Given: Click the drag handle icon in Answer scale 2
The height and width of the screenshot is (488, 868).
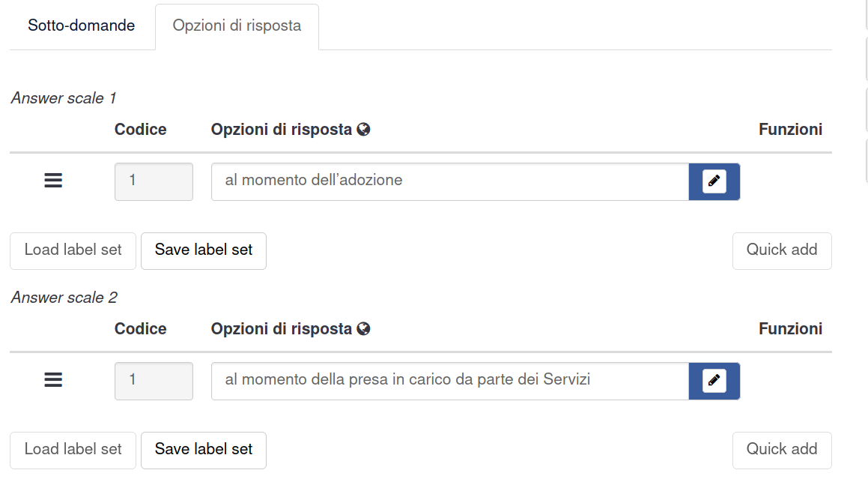Looking at the screenshot, I should 53,380.
